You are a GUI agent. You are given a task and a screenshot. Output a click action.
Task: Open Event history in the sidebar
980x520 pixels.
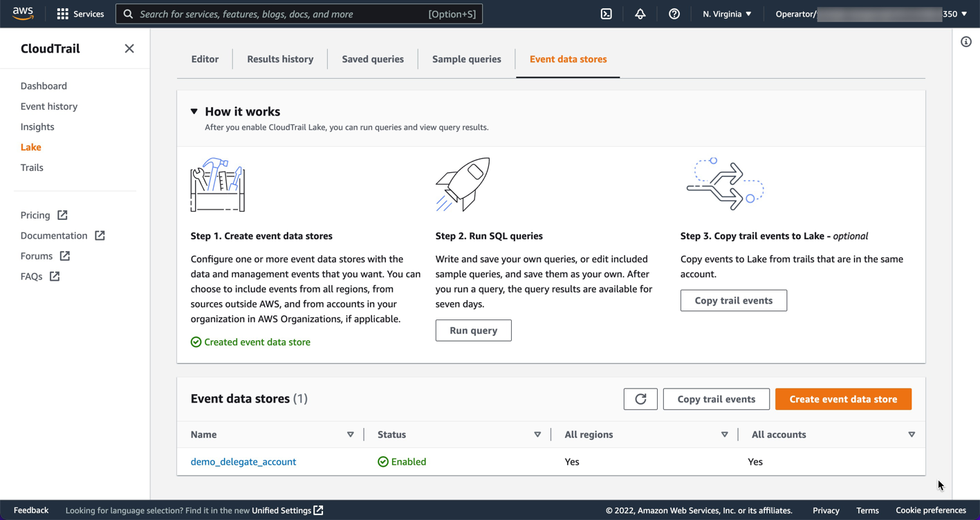coord(49,106)
